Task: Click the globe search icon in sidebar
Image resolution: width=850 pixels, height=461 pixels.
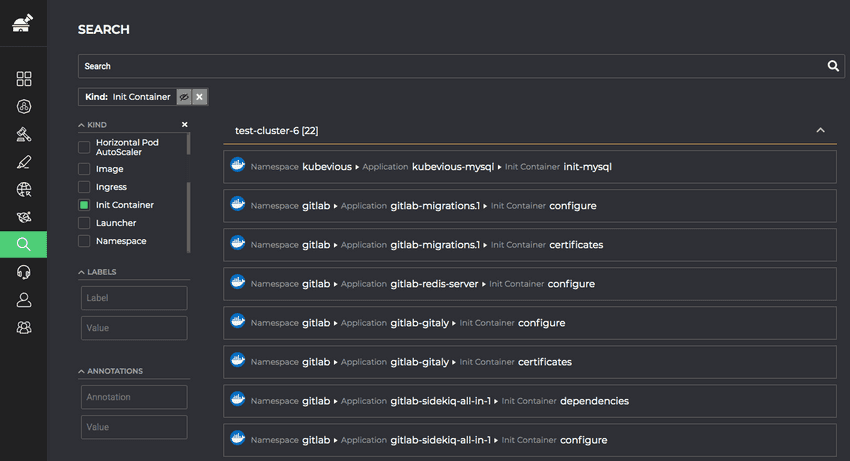Action: (24, 189)
